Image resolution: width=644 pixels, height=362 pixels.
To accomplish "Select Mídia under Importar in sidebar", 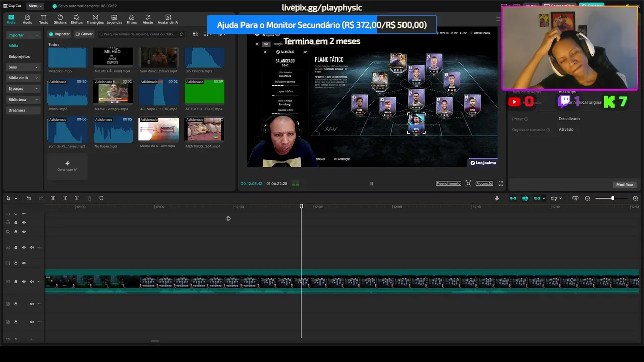I will [x=13, y=46].
